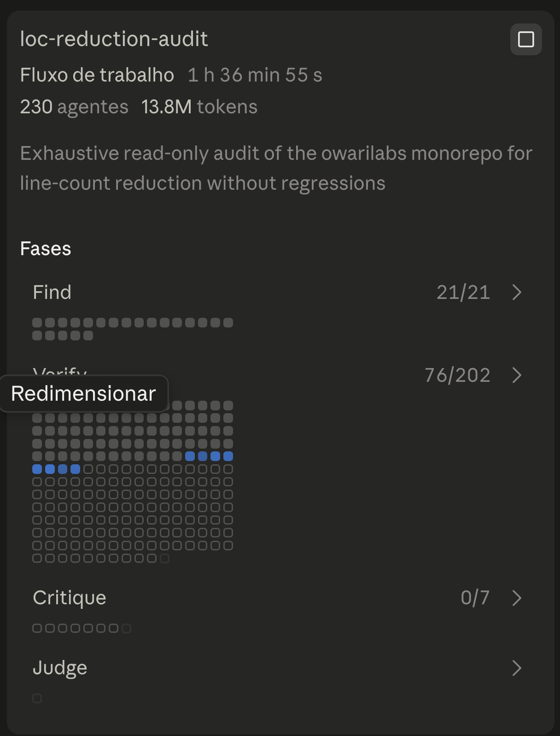
Task: Select the single agent square under Judge
Action: (37, 699)
